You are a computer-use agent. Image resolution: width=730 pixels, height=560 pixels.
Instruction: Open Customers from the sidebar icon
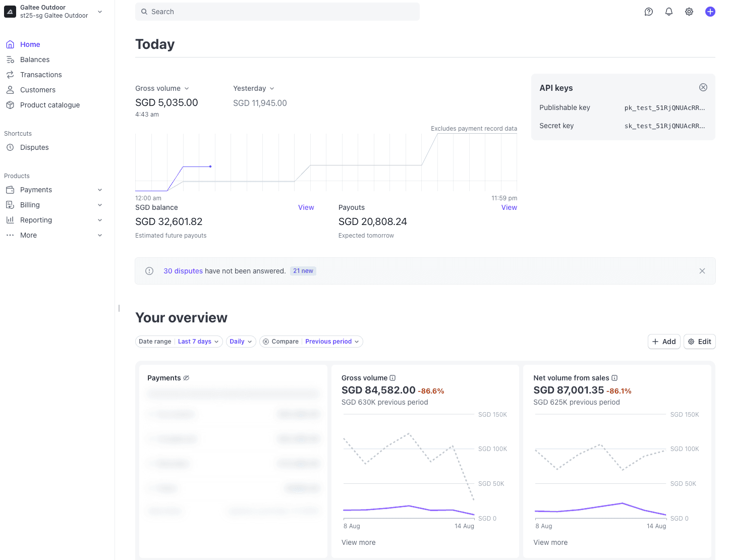(10, 89)
